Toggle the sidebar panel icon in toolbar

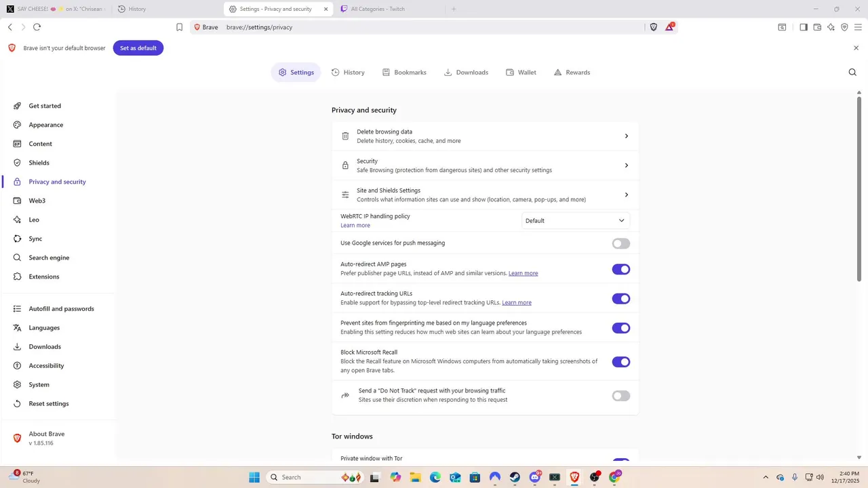pos(804,27)
